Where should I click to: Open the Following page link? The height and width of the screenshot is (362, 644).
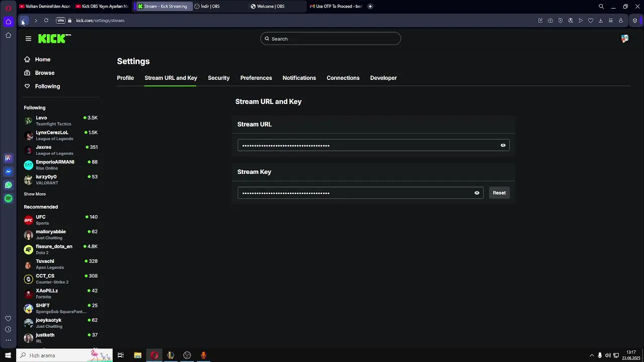pos(42,86)
